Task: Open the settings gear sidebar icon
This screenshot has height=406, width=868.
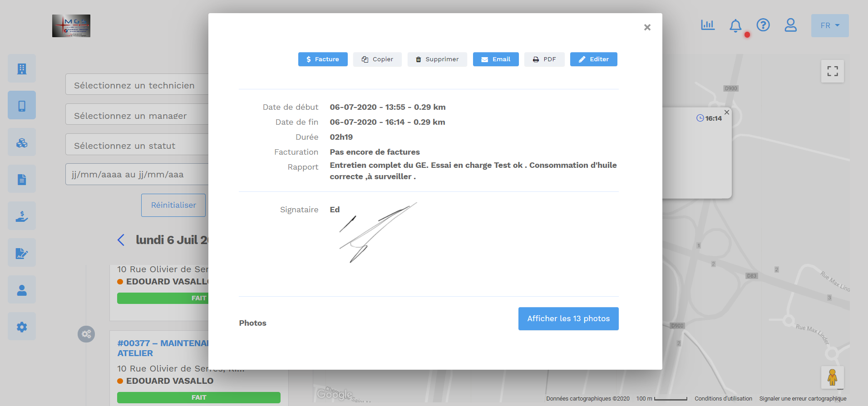Action: (22, 327)
